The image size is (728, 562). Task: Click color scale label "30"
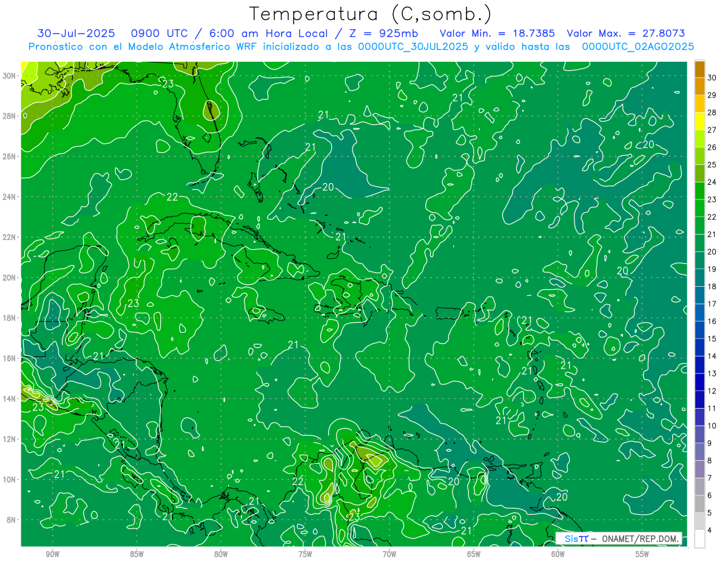tap(712, 78)
